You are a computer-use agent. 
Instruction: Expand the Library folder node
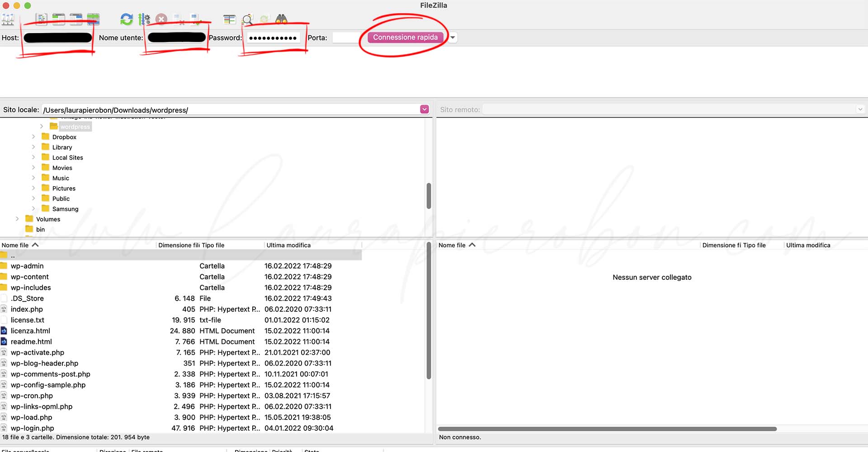point(33,147)
